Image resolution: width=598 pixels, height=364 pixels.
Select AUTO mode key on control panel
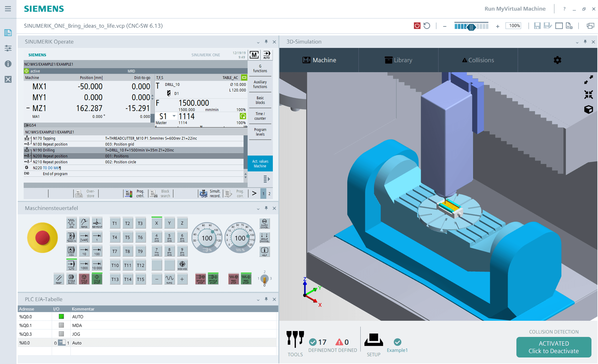click(x=71, y=265)
